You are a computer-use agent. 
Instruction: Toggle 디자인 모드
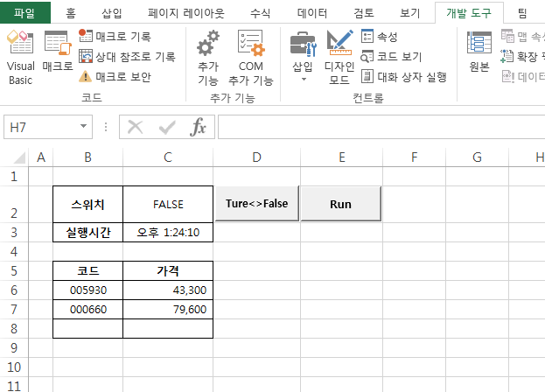click(339, 58)
